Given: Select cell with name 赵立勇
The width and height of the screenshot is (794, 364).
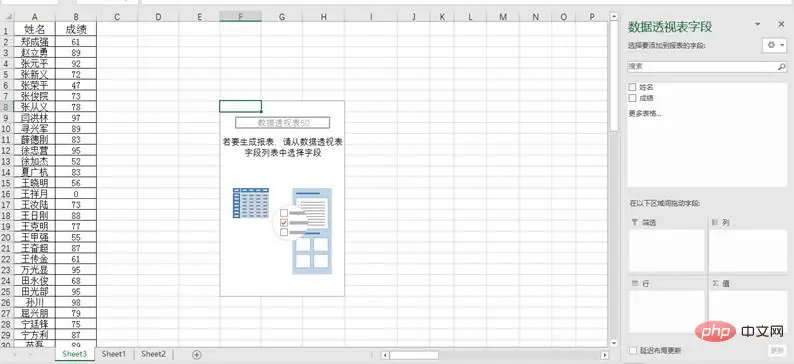Looking at the screenshot, I should coord(35,53).
